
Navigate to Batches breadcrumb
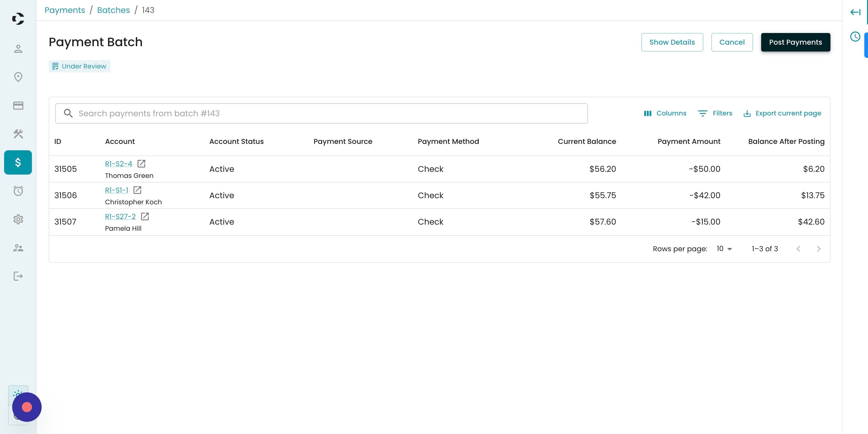click(113, 10)
